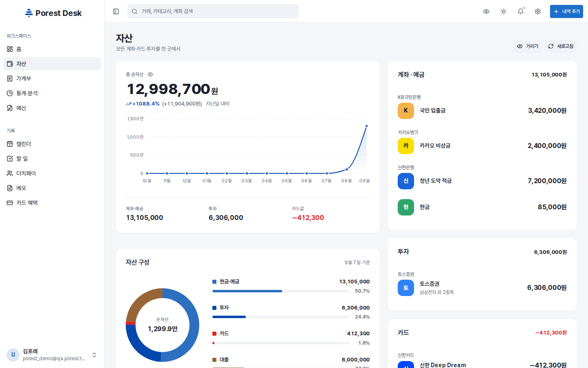Click the 09월 data point on chart
The height and width of the screenshot is (368, 588).
click(367, 126)
